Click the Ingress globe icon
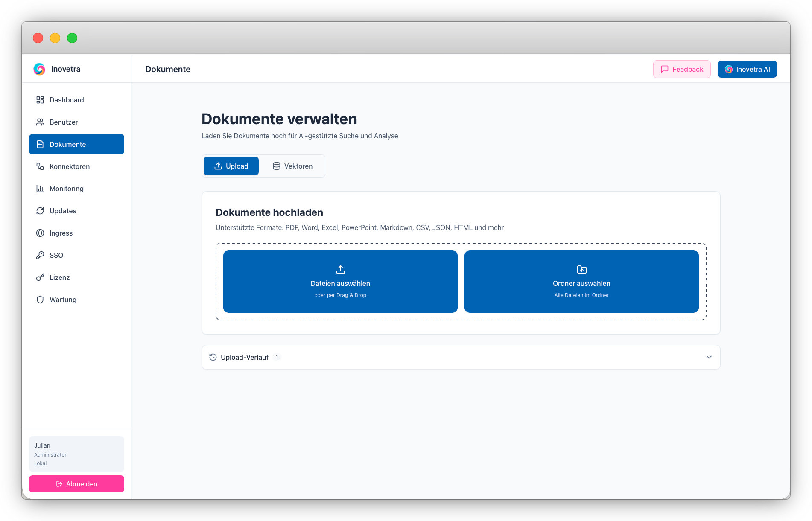Image resolution: width=812 pixels, height=521 pixels. (x=40, y=233)
